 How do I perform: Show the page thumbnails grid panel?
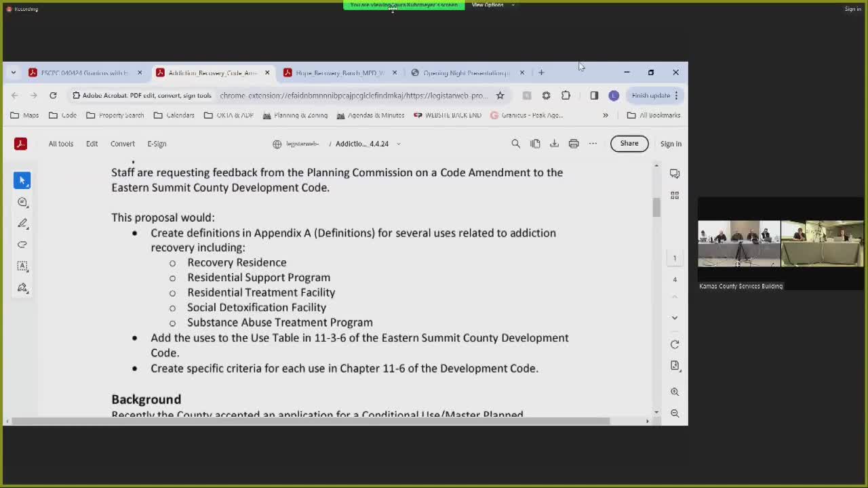point(675,195)
